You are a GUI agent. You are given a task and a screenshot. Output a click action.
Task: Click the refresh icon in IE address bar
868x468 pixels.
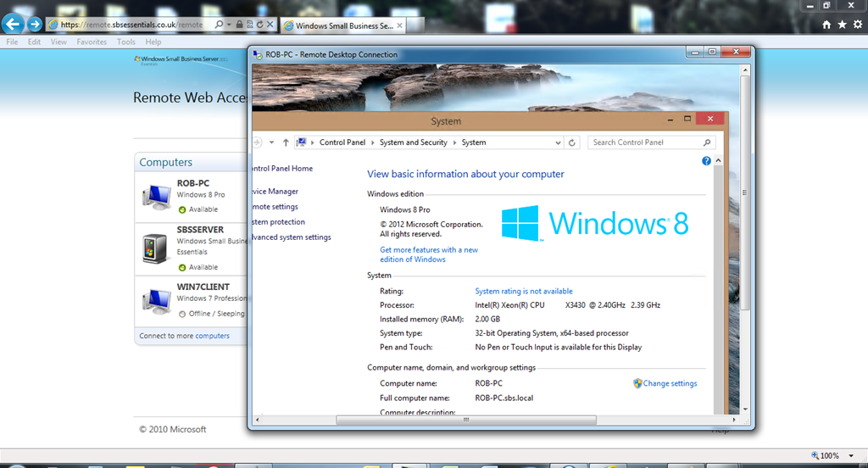coord(259,25)
